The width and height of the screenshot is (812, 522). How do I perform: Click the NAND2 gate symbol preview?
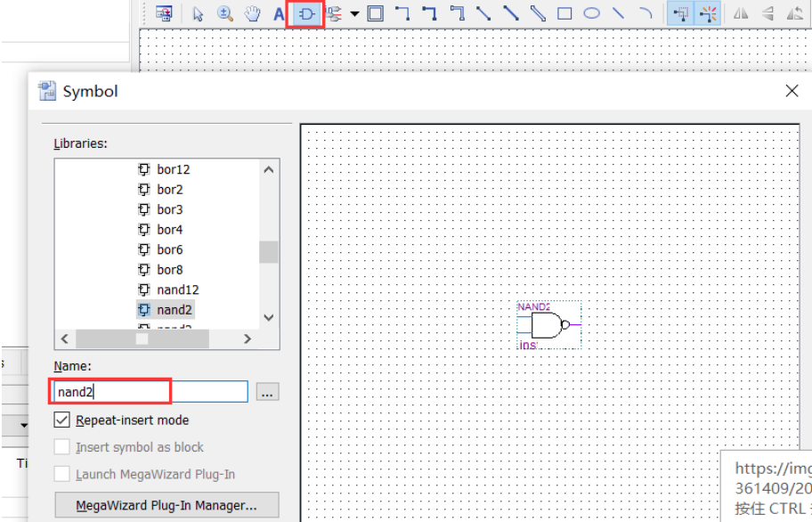tap(549, 325)
